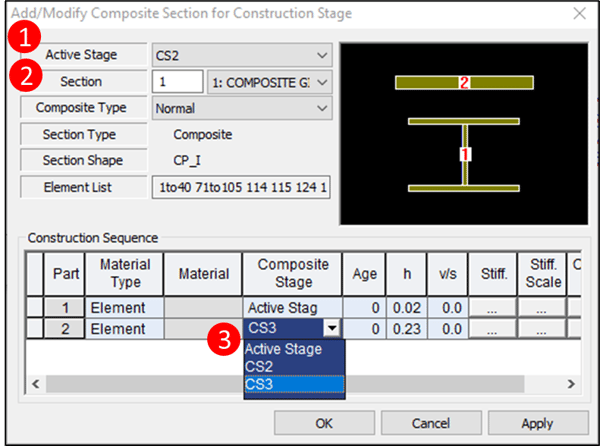600x446 pixels.
Task: Select Active Stage in the dropdown list
Action: [294, 349]
